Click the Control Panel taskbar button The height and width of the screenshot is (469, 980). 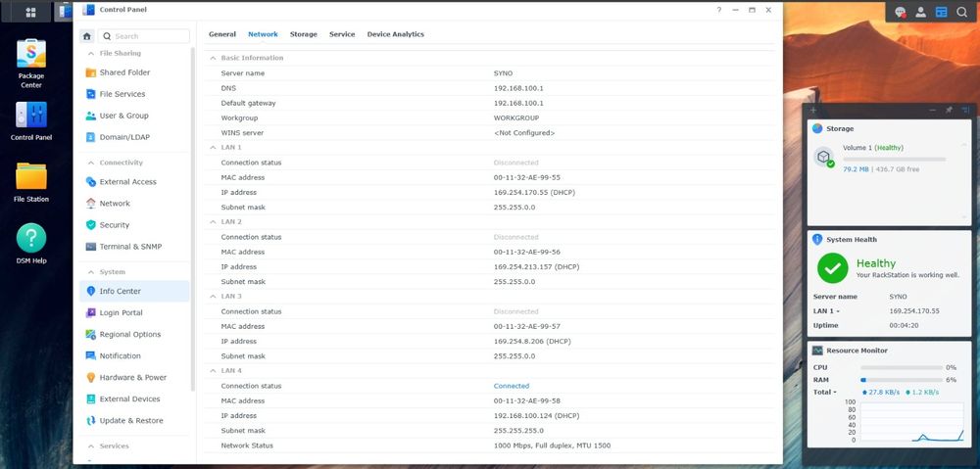click(x=63, y=12)
